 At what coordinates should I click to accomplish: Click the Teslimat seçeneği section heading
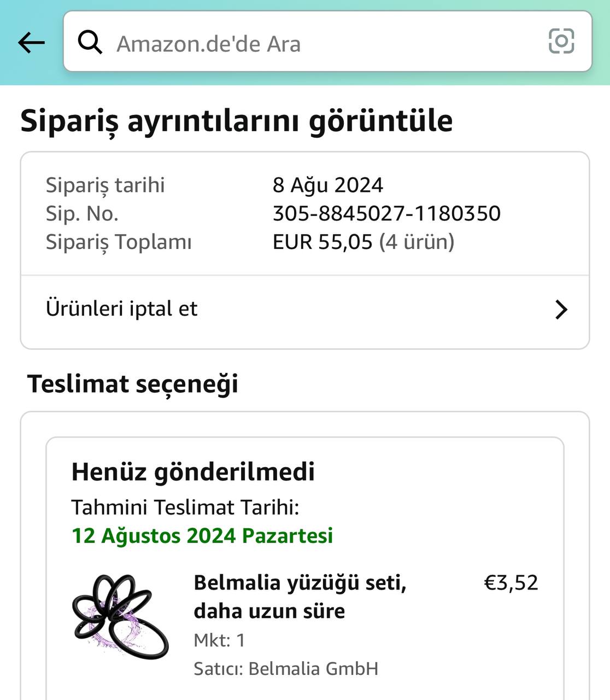133,383
